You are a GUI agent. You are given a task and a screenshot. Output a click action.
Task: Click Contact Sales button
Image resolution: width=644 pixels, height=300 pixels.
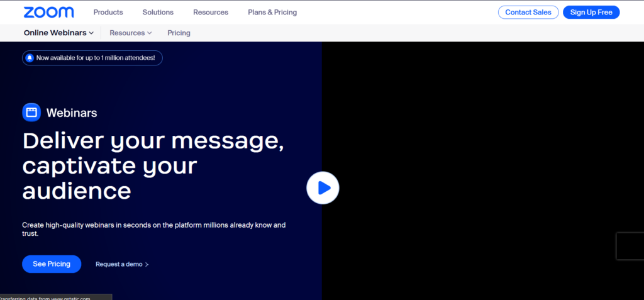point(528,13)
